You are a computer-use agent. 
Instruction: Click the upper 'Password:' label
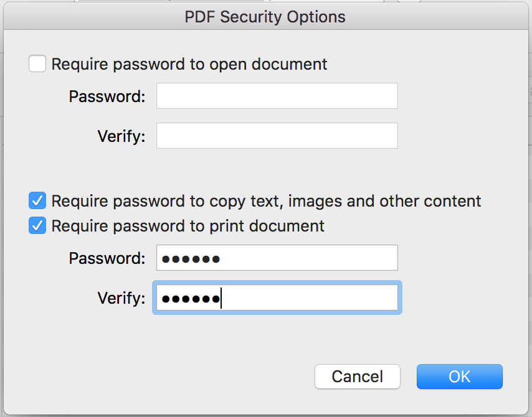(107, 97)
